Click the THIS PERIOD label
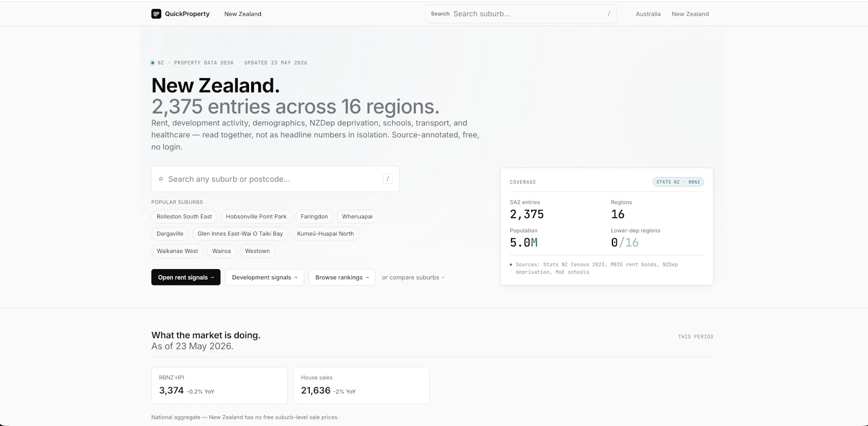This screenshot has height=426, width=868. click(x=695, y=337)
